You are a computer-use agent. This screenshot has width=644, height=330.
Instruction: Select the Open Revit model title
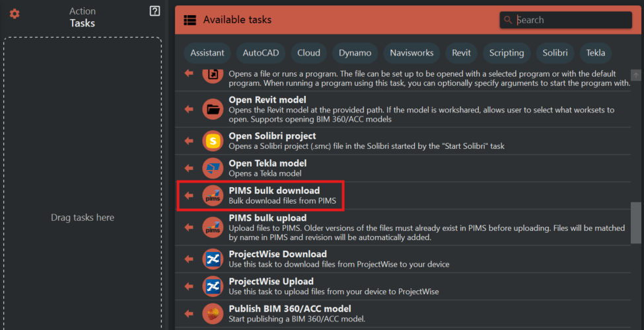(x=268, y=100)
